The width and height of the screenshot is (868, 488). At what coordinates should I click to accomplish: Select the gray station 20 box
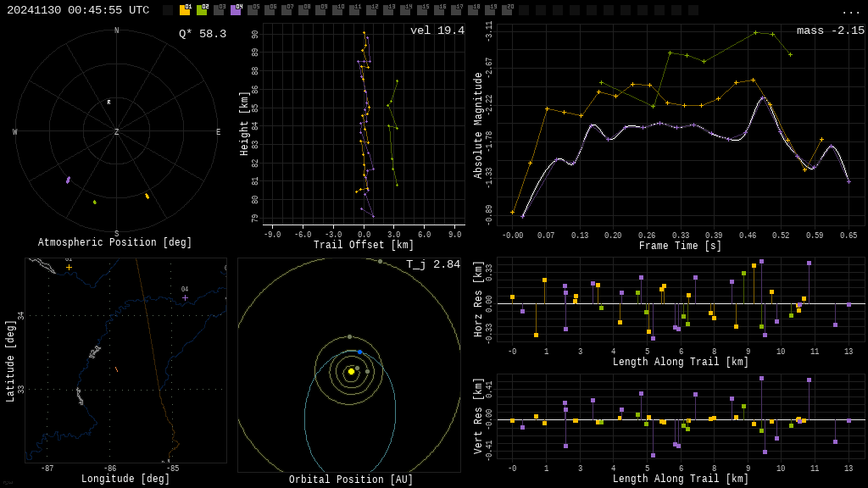pyautogui.click(x=508, y=9)
